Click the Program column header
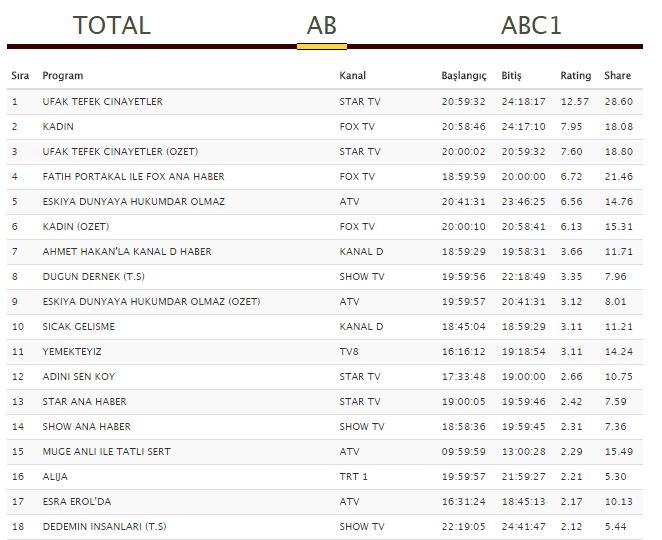 pyautogui.click(x=63, y=76)
